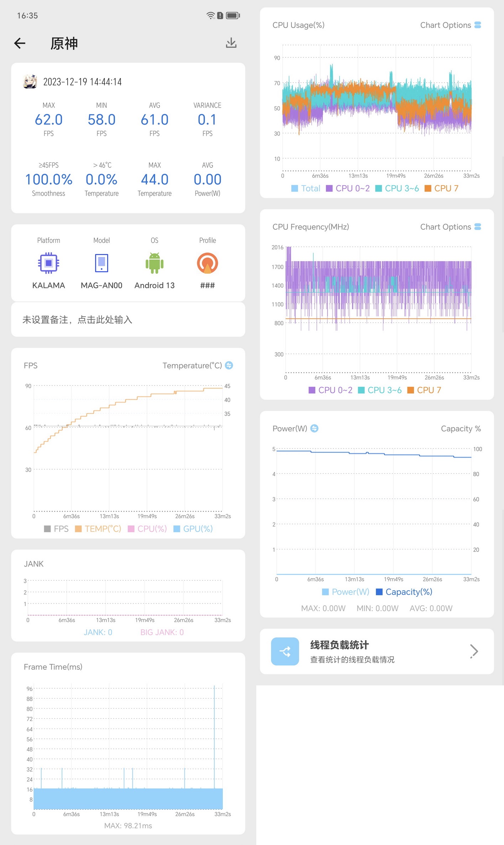Tap the back arrow icon
This screenshot has width=504, height=845.
tap(20, 43)
